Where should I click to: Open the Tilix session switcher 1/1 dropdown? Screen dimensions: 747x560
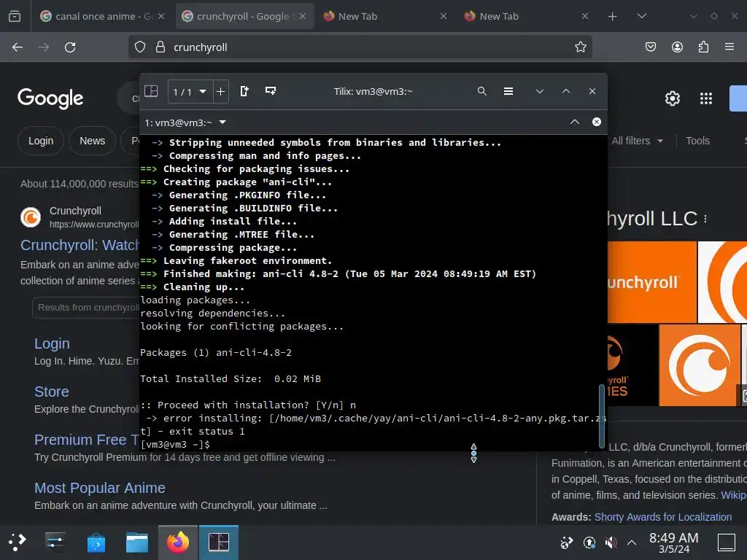[x=190, y=91]
